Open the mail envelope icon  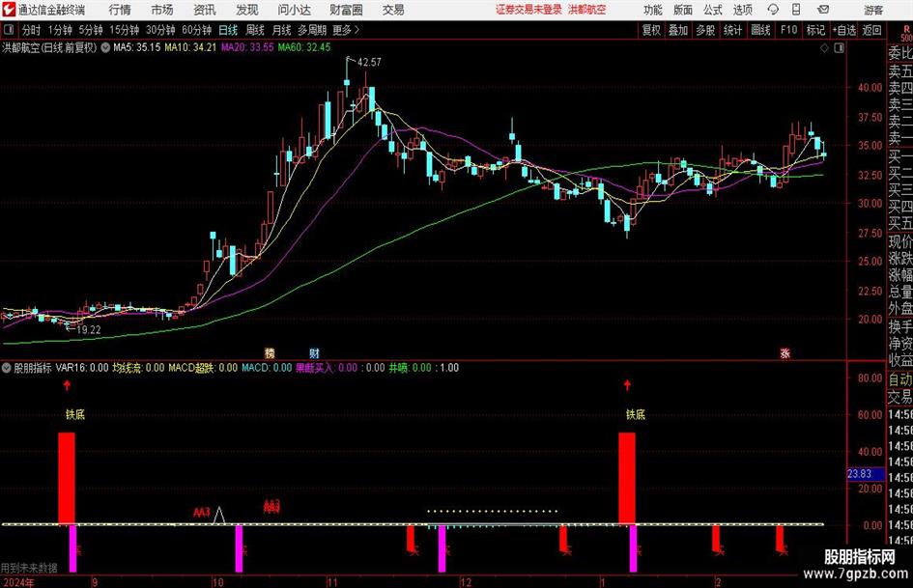pyautogui.click(x=823, y=10)
